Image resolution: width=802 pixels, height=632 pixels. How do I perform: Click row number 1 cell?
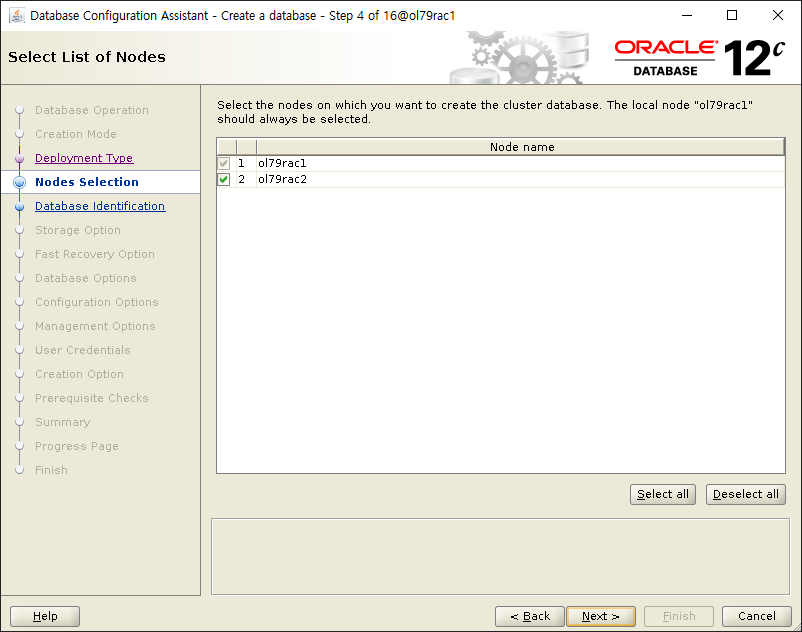click(246, 164)
